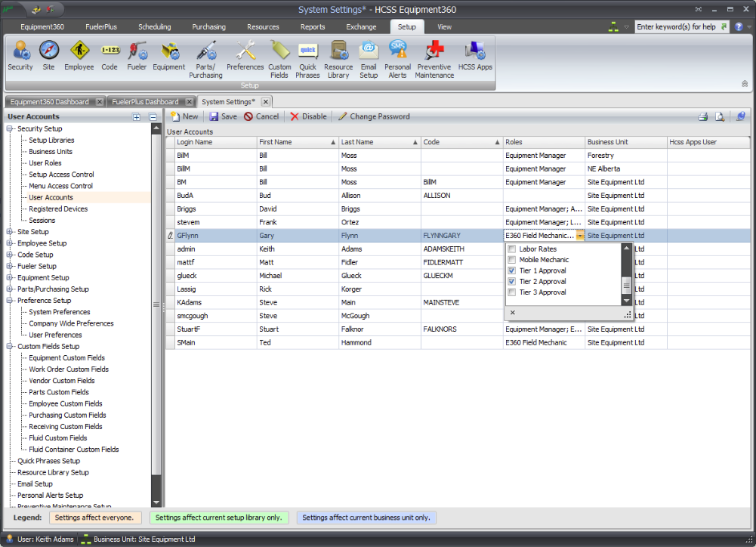The image size is (756, 547).
Task: Open the Reports menu
Action: pyautogui.click(x=312, y=26)
